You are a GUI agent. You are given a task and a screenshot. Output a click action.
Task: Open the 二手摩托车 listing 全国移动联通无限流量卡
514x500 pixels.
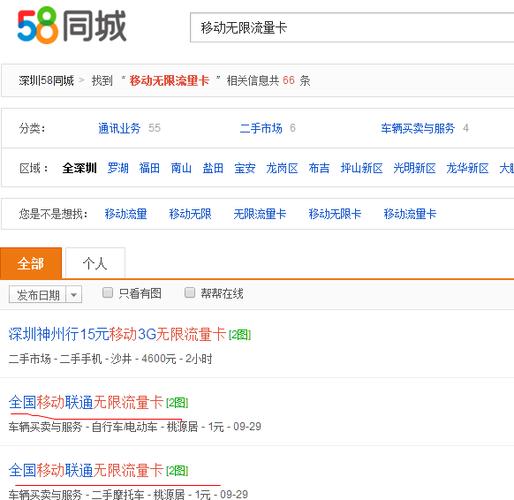86,470
